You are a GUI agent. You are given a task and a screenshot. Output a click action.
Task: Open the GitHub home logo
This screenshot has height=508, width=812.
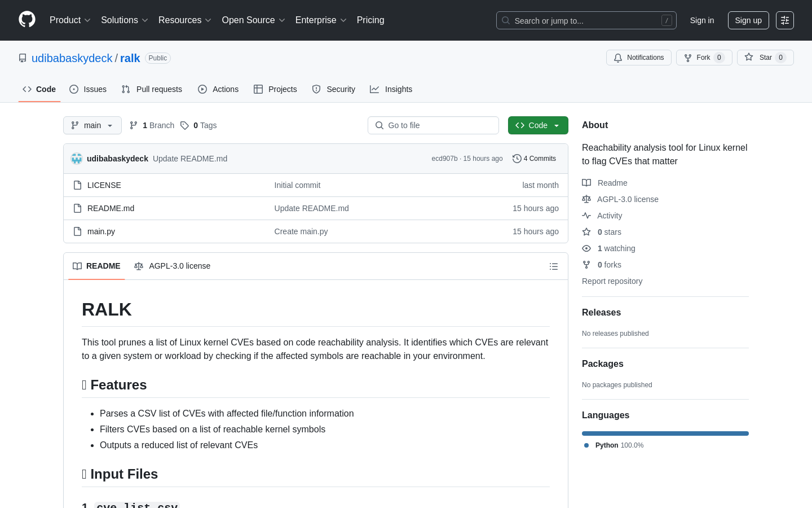point(27,19)
